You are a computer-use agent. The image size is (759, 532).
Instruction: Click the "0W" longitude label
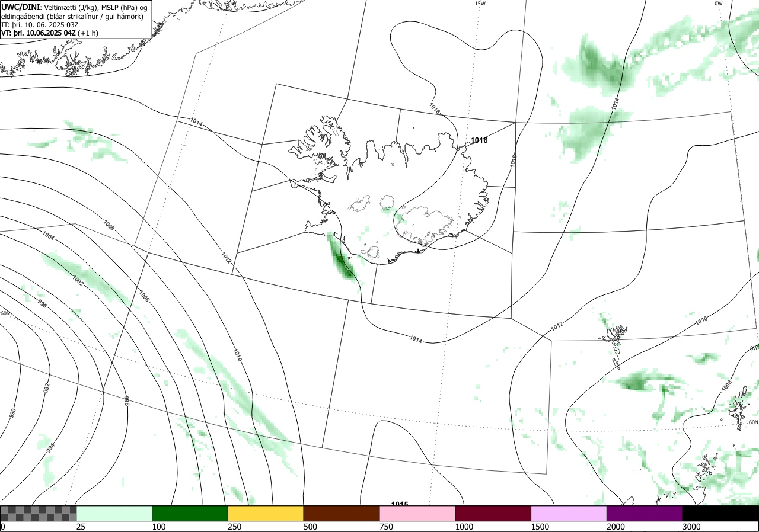pos(718,4)
